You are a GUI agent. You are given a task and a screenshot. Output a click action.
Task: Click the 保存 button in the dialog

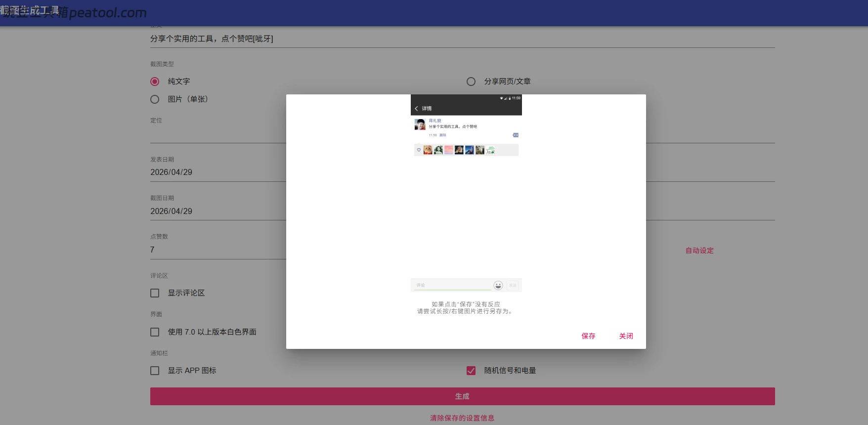point(588,336)
